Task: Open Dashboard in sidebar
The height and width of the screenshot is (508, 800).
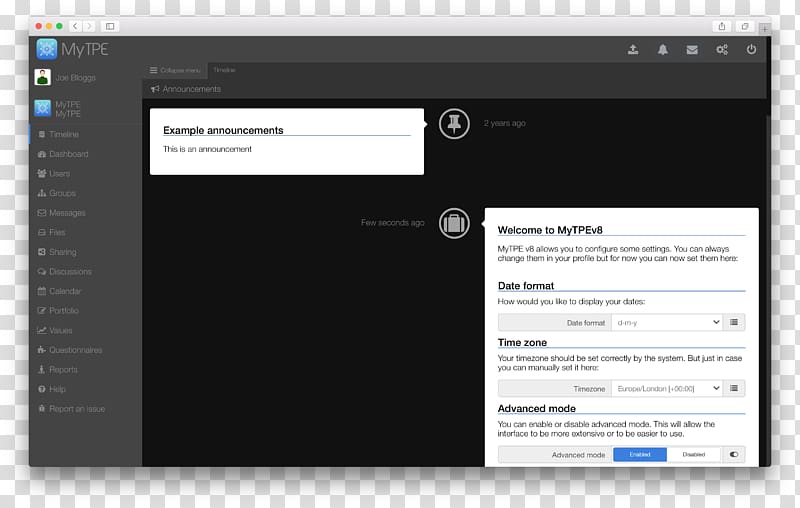Action: tap(63, 154)
